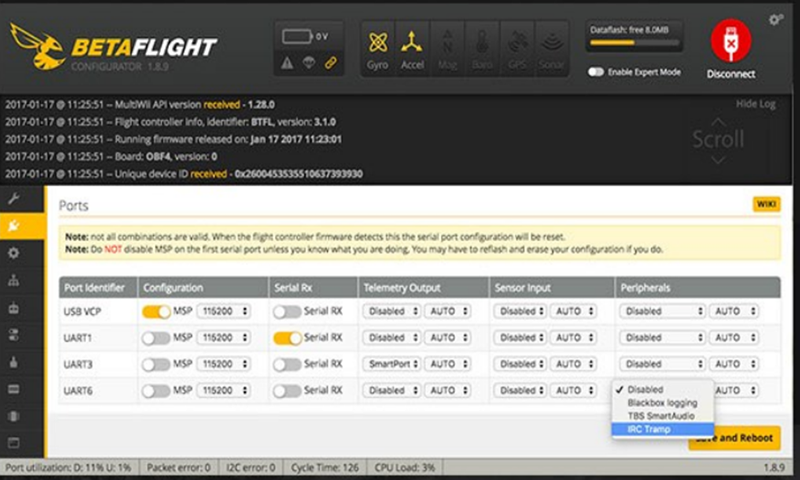Disable the Serial RX toggle on UART1

coord(287,338)
